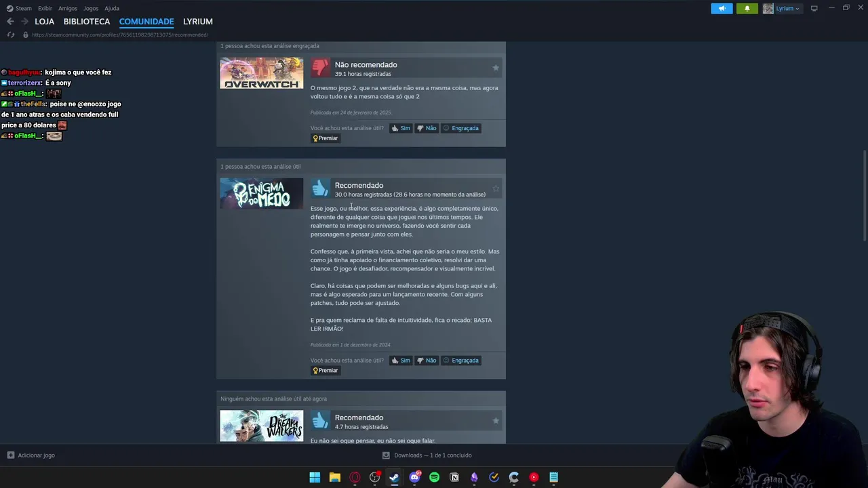
Task: Enter Big Picture mode via monitor icon
Action: pyautogui.click(x=814, y=8)
